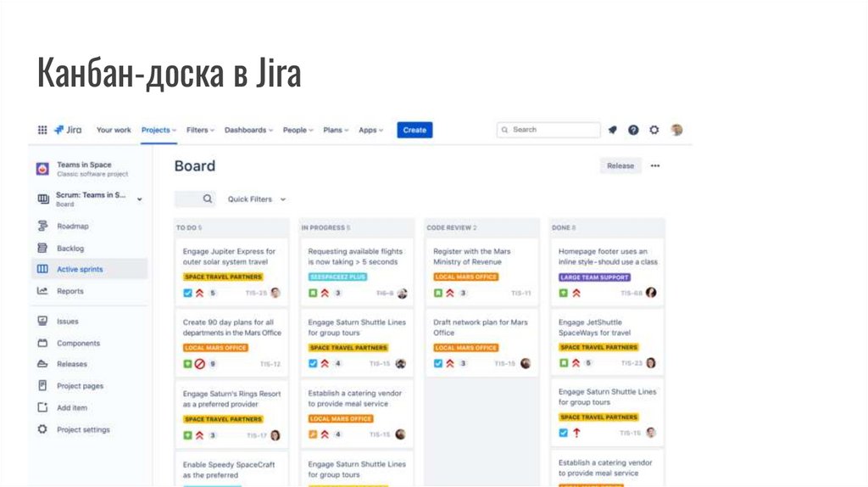Open the settings gear in header
The height and width of the screenshot is (487, 868).
click(654, 130)
